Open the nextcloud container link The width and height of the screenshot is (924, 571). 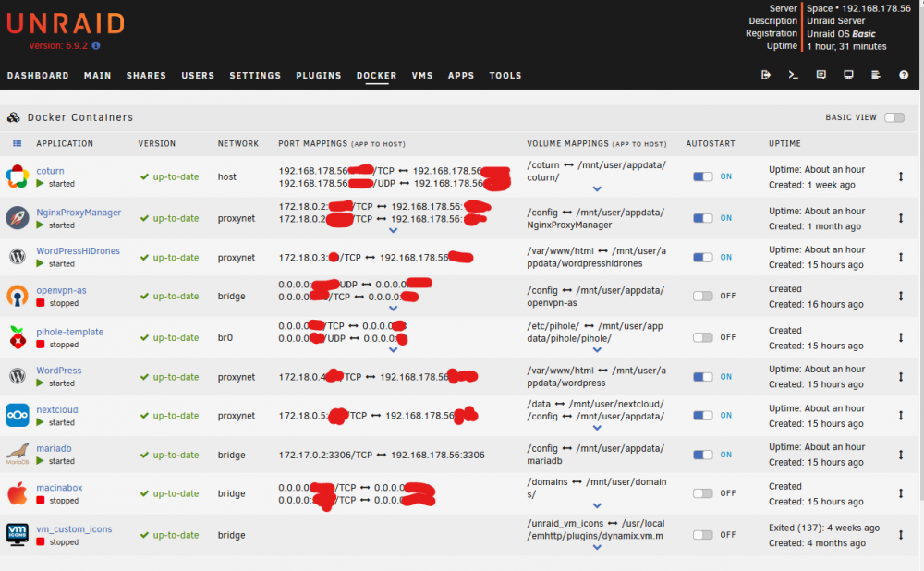[57, 409]
